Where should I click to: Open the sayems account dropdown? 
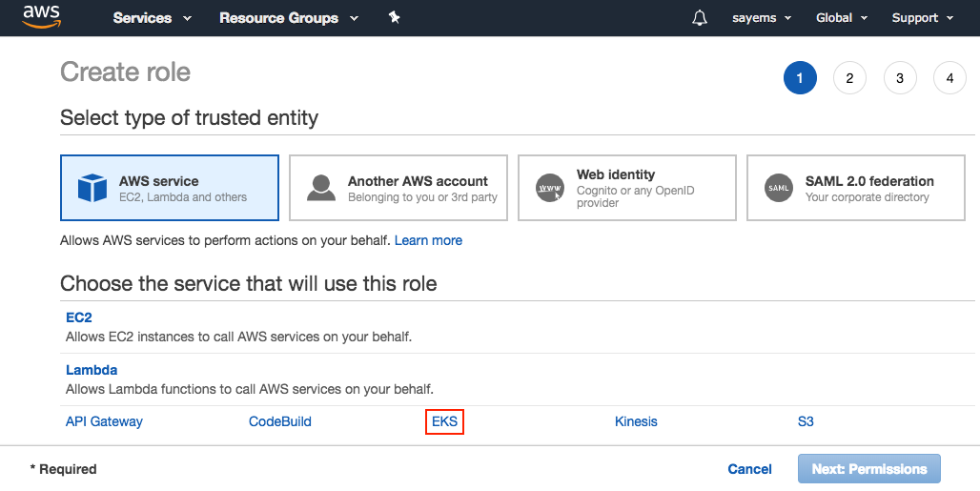(x=762, y=17)
